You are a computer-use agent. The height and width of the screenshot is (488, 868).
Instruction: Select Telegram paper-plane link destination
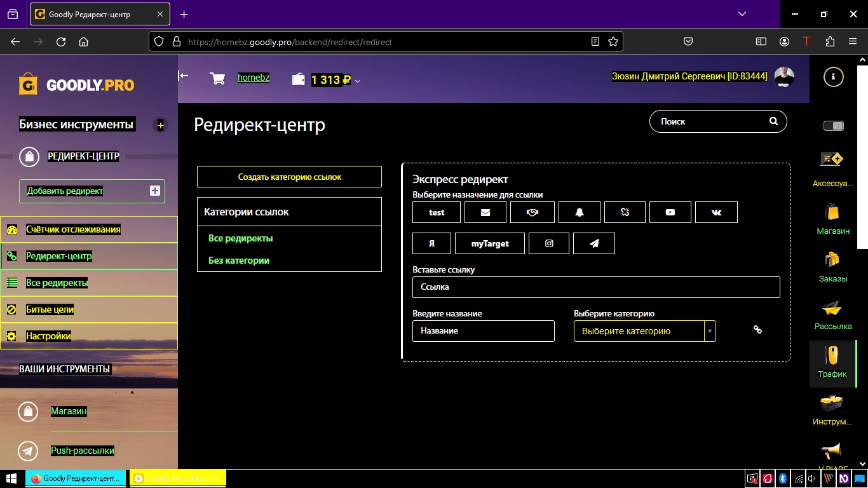594,243
